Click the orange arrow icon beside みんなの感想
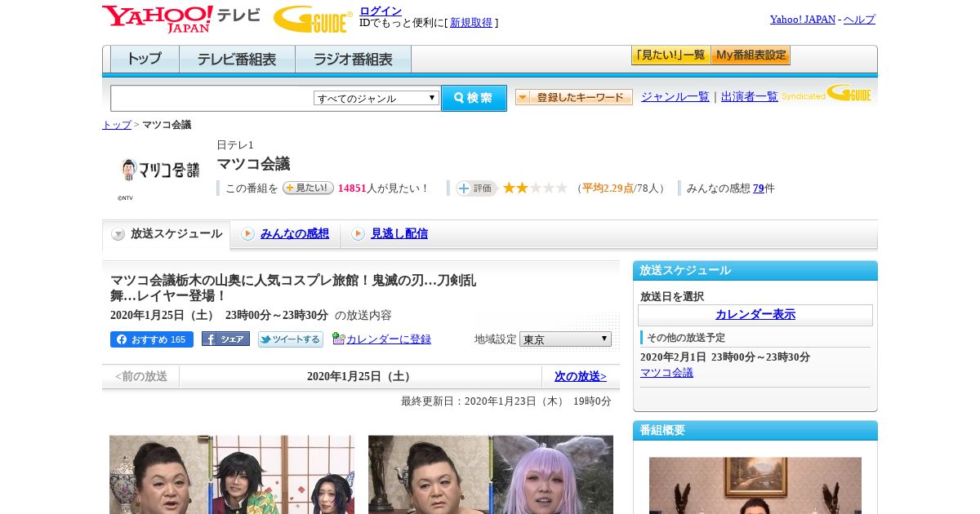Image resolution: width=980 pixels, height=514 pixels. pyautogui.click(x=247, y=234)
